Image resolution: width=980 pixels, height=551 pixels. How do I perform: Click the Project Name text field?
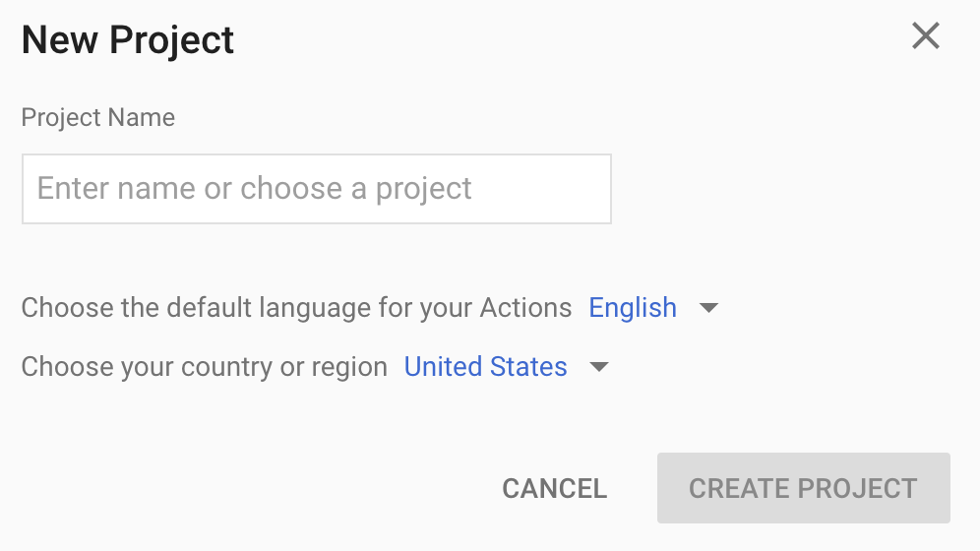(316, 189)
